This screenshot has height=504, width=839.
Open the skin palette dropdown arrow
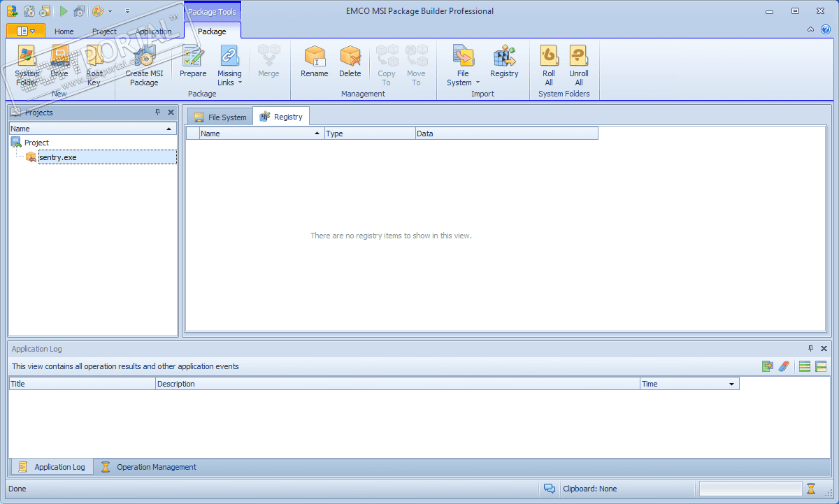pyautogui.click(x=110, y=11)
